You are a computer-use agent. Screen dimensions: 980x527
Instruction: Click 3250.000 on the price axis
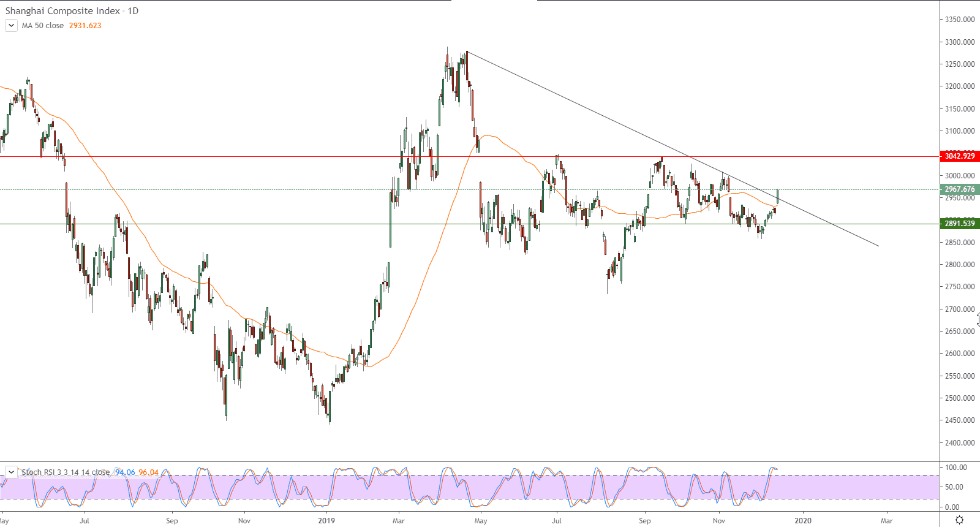pos(960,64)
